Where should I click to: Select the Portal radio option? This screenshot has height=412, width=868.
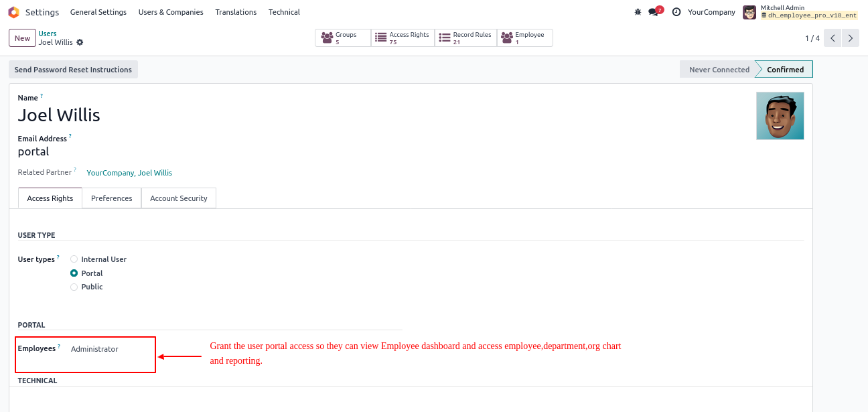click(74, 273)
